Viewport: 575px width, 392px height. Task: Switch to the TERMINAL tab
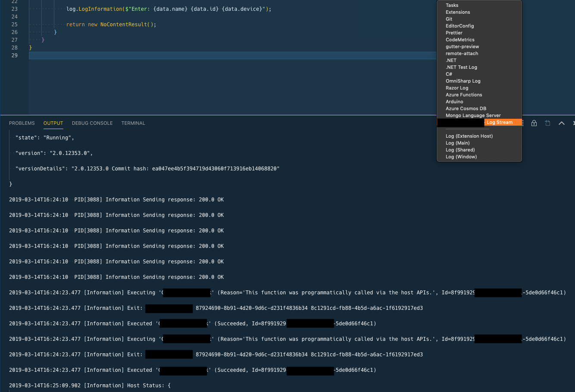coord(133,123)
